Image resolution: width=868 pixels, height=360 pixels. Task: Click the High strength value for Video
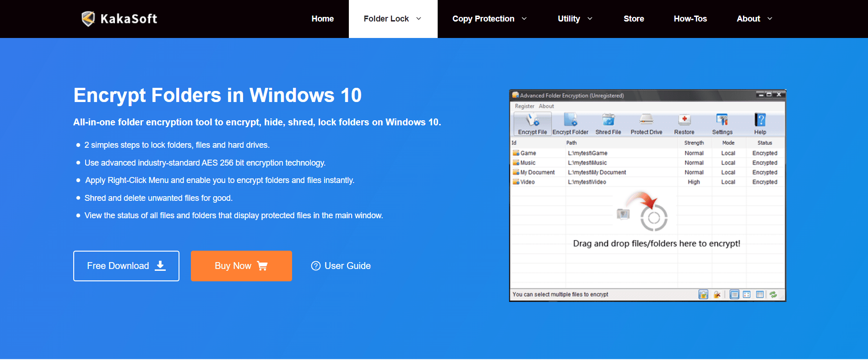tap(694, 182)
